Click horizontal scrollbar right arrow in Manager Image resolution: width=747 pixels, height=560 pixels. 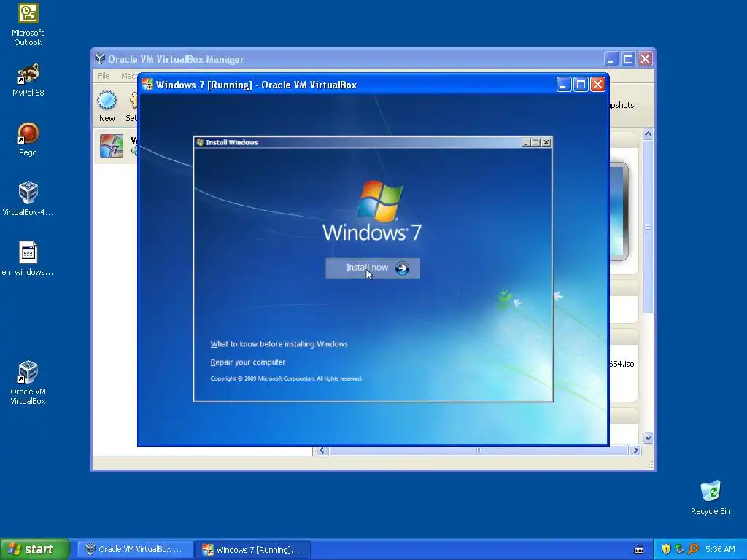click(635, 451)
